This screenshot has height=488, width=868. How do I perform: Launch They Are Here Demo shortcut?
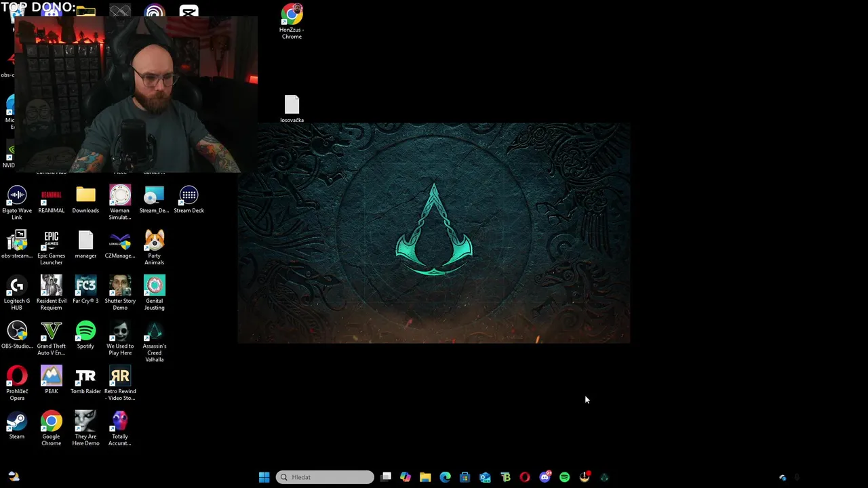85,428
